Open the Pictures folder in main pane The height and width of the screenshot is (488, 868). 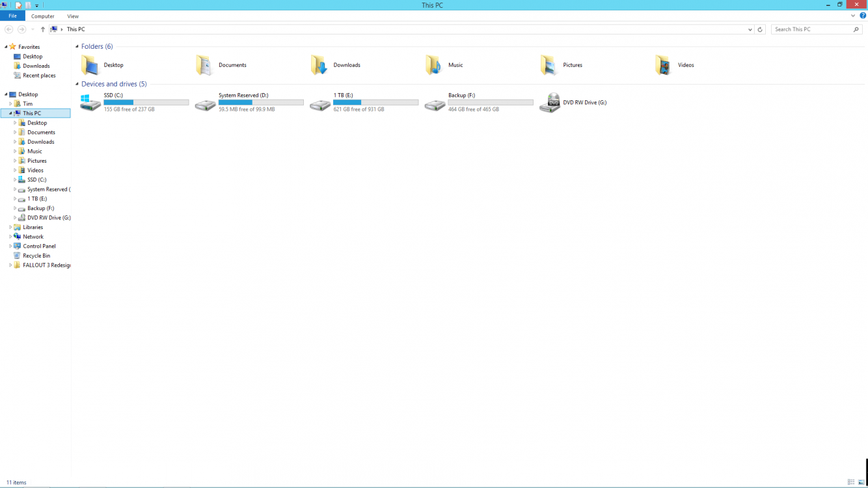point(562,65)
